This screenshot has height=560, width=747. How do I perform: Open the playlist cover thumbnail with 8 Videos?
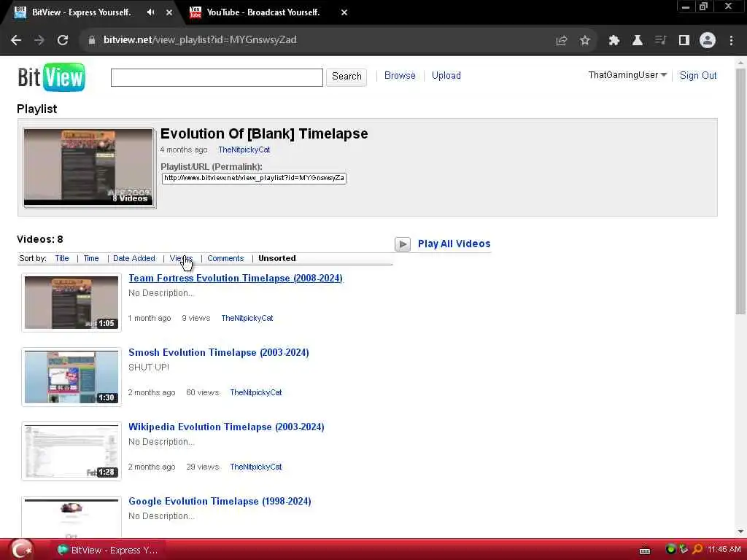[x=88, y=167]
